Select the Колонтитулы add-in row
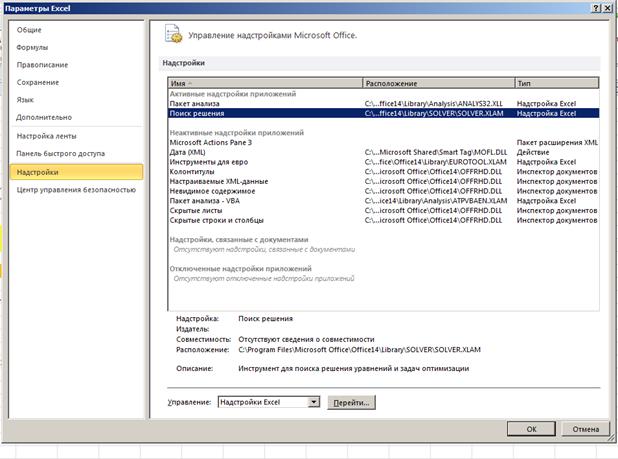 point(383,172)
